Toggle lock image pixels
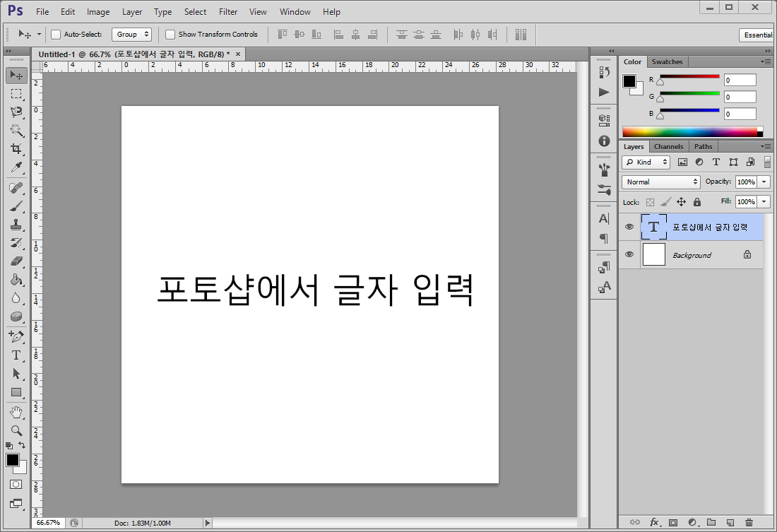The width and height of the screenshot is (777, 532). [x=666, y=202]
